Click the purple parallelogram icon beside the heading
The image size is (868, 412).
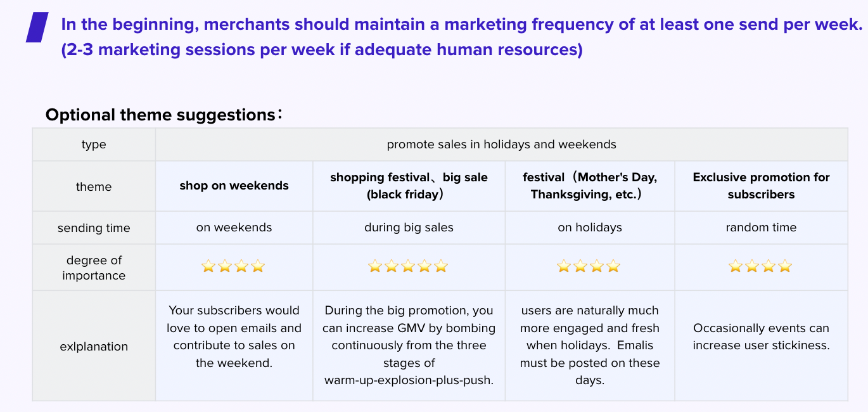point(37,27)
